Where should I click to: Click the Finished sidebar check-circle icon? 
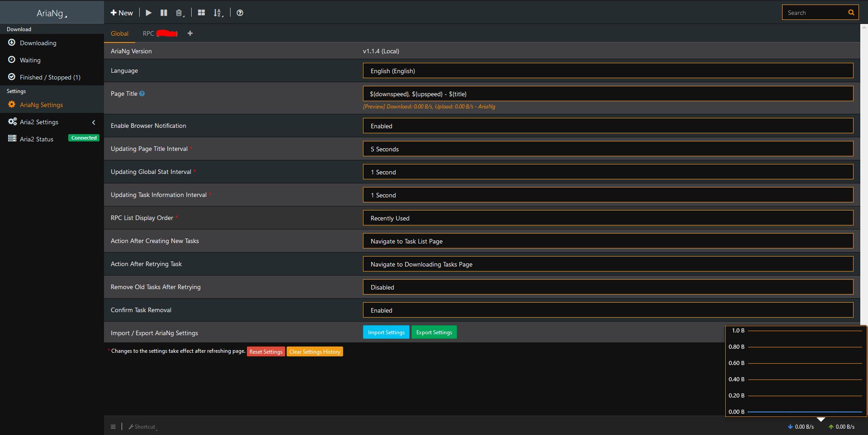click(12, 77)
